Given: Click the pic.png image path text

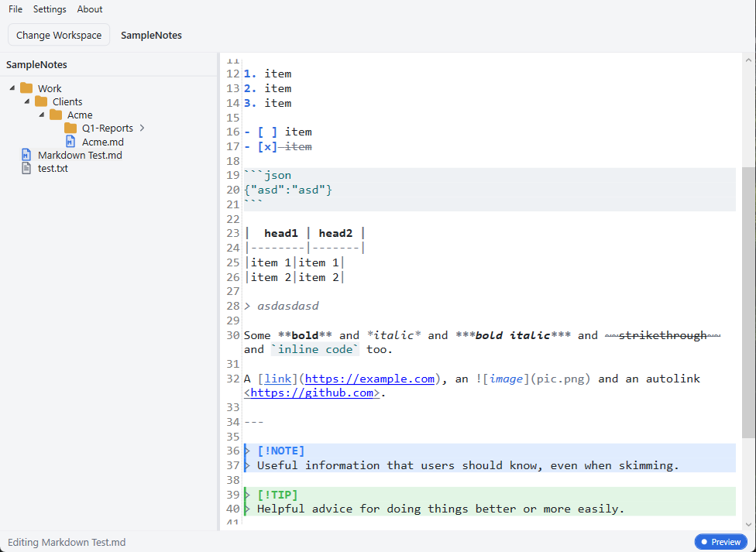Looking at the screenshot, I should 560,379.
